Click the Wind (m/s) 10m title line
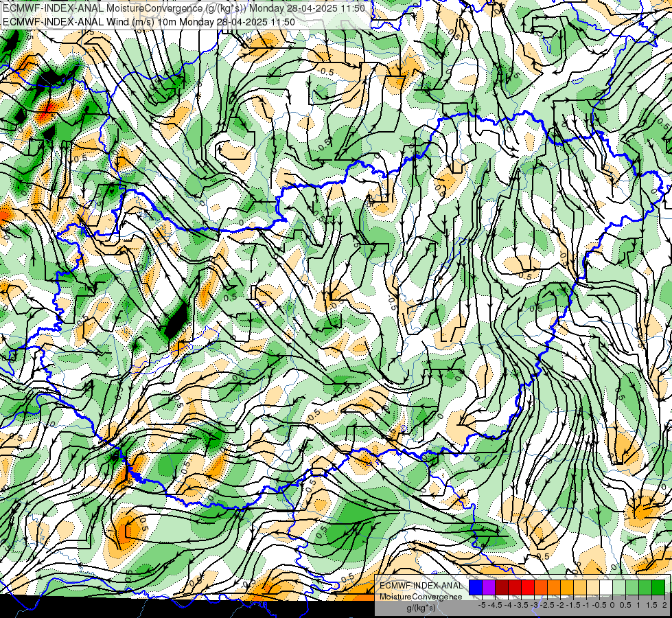 tap(149, 22)
